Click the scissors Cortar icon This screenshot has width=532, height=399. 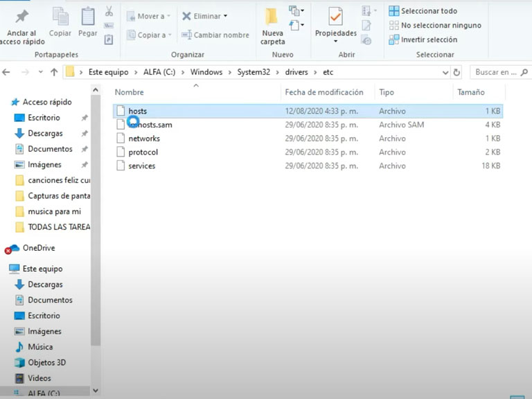[109, 11]
